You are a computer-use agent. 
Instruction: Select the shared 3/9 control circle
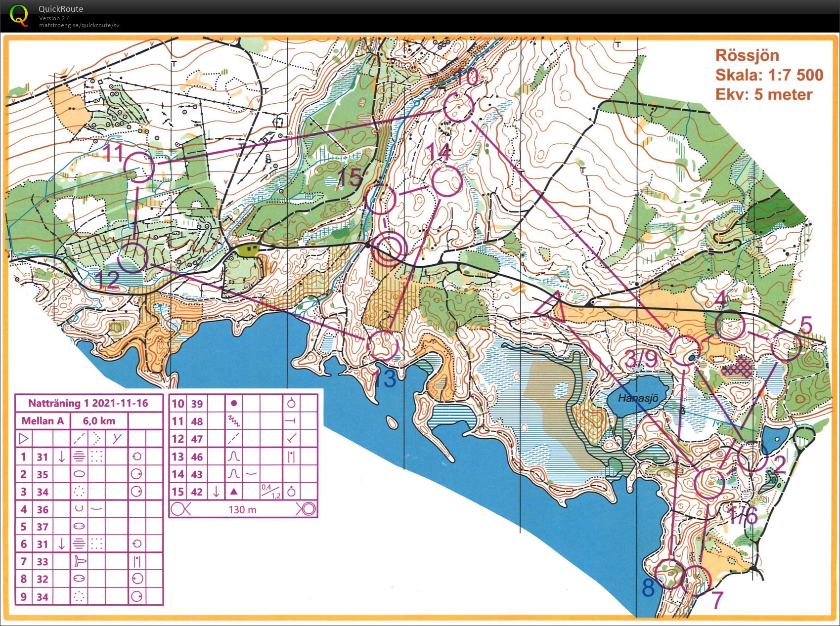point(685,350)
